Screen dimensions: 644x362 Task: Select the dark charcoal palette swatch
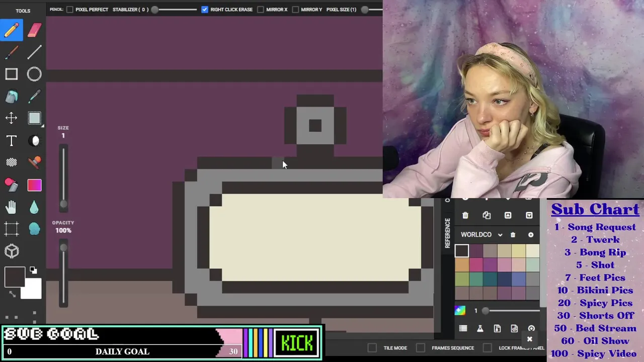point(462,251)
